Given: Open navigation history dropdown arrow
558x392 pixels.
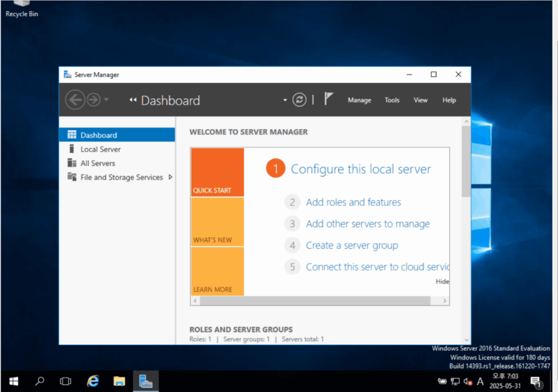Looking at the screenshot, I should (x=106, y=100).
